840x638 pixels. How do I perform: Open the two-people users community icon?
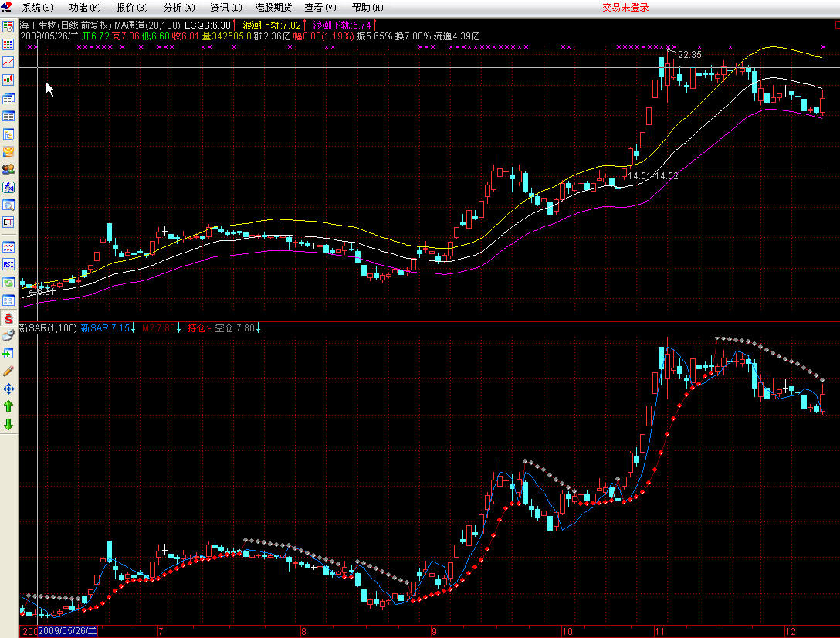(8, 169)
